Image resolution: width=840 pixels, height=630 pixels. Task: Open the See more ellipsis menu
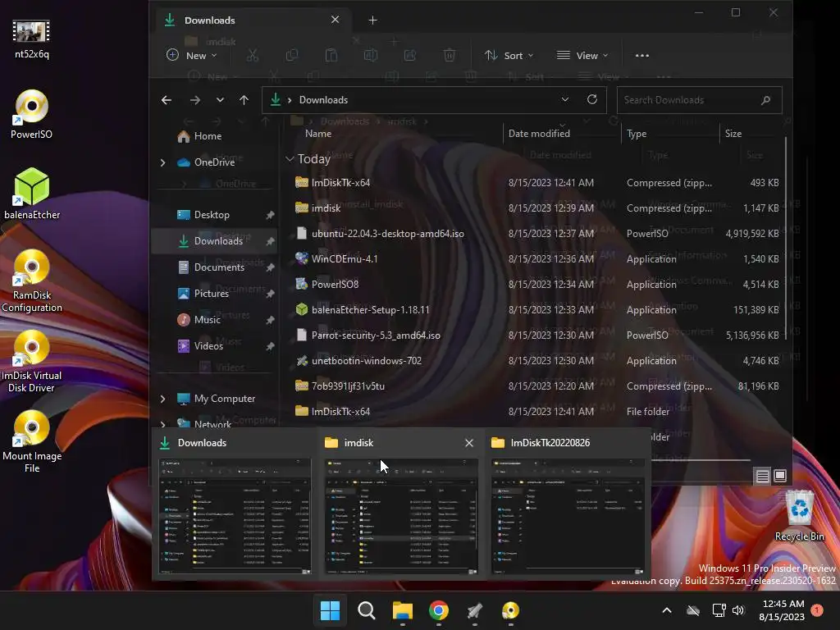click(641, 55)
